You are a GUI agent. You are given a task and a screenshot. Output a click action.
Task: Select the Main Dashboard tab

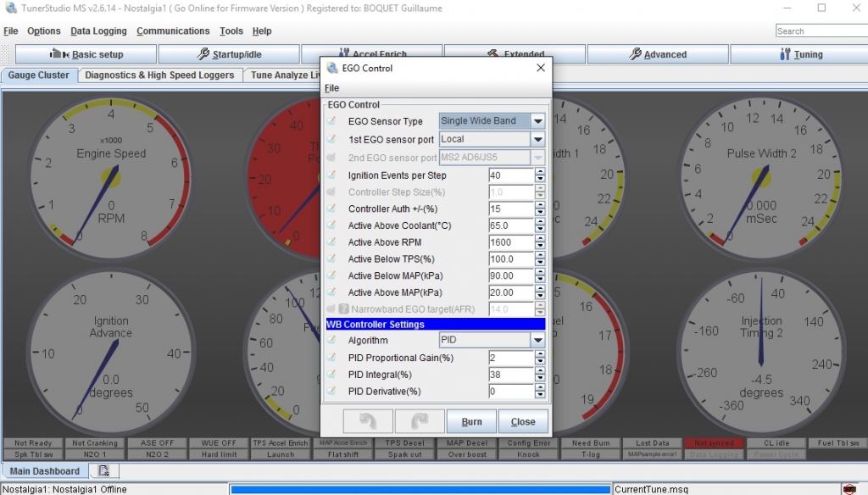pos(45,471)
